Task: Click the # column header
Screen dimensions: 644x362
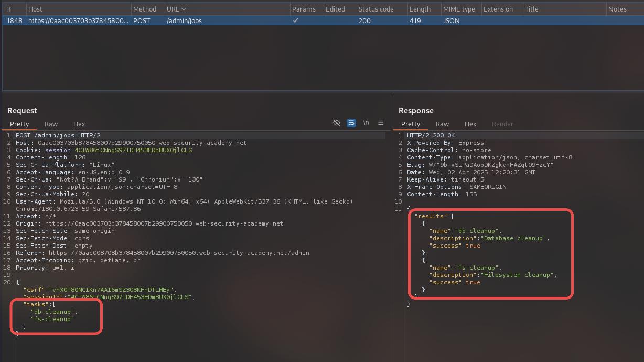Action: click(9, 9)
